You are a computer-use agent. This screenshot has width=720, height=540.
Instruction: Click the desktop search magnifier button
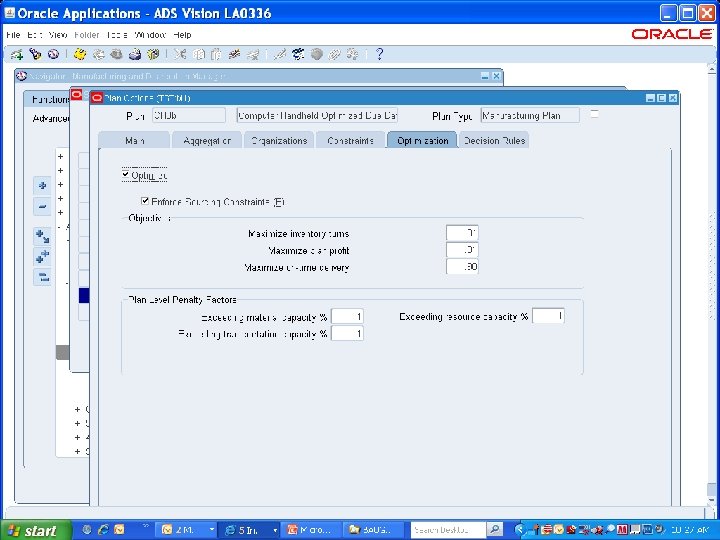494,530
